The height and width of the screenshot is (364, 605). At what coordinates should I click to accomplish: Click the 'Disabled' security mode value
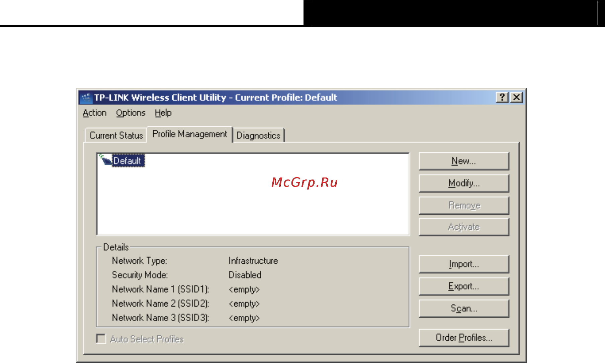coord(245,275)
